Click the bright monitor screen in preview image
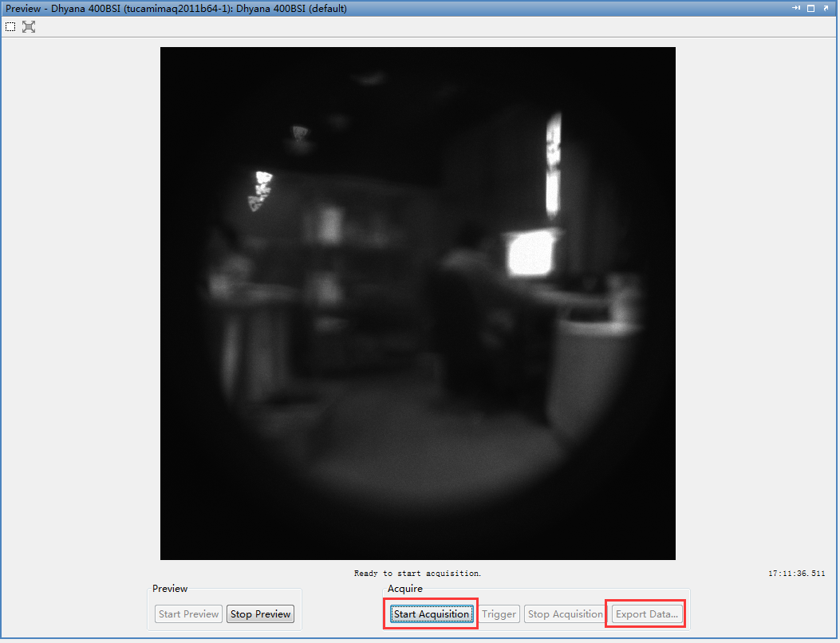This screenshot has height=643, width=840. coord(531,253)
